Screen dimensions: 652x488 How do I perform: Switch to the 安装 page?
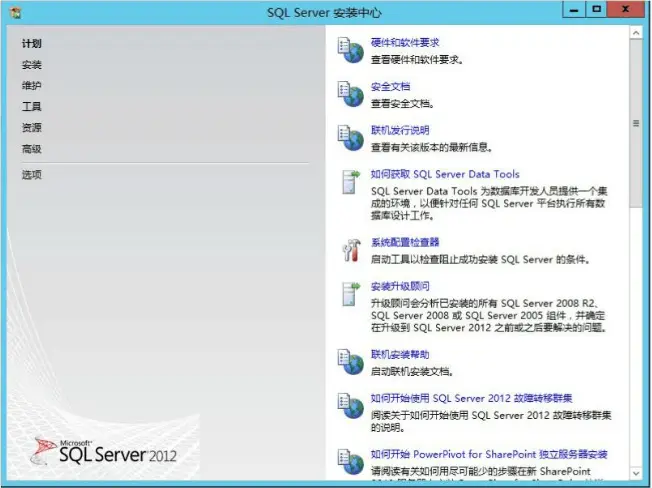point(32,65)
